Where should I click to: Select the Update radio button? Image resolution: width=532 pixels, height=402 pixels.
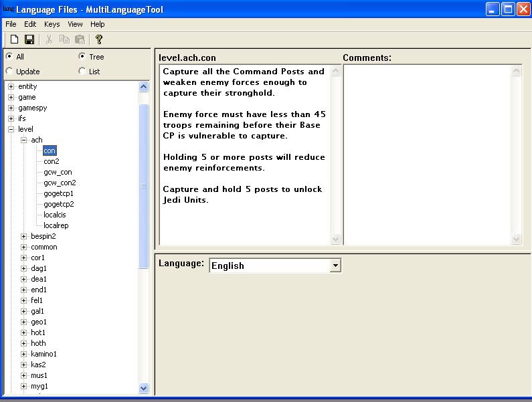(9, 71)
